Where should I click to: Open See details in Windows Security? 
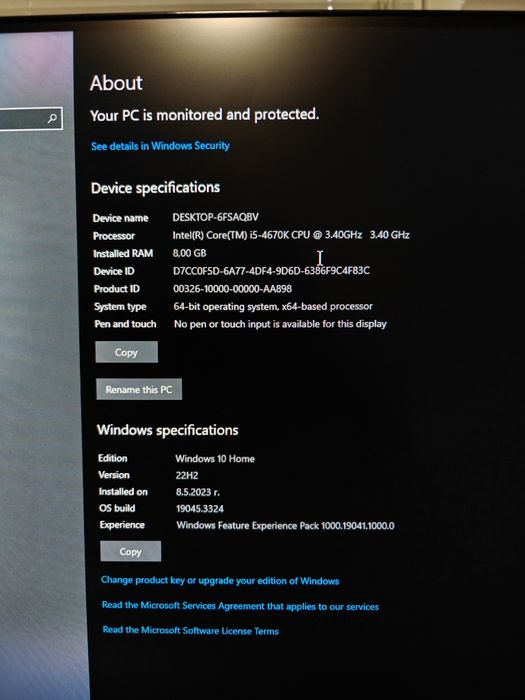[160, 146]
